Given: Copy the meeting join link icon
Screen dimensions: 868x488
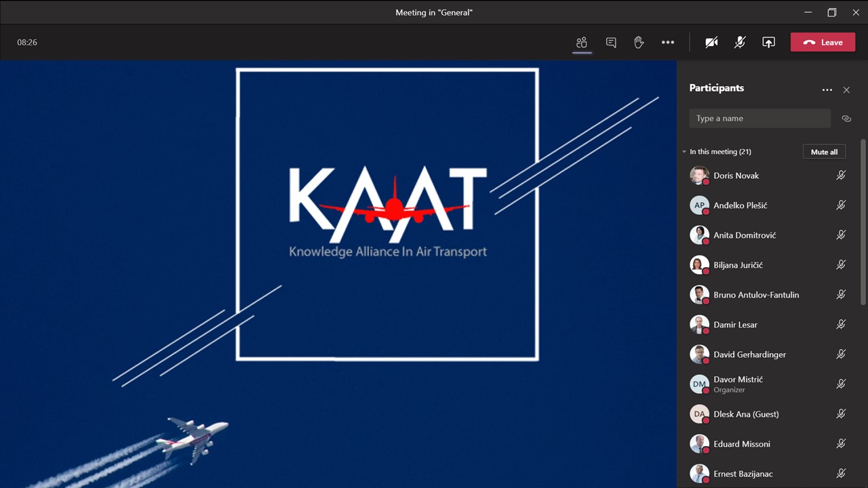Looking at the screenshot, I should [846, 118].
